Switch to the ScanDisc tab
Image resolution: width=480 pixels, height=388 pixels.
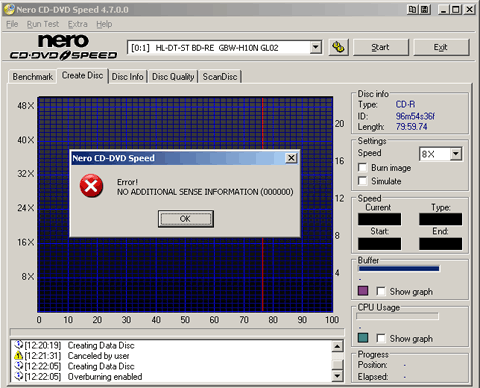pos(220,77)
